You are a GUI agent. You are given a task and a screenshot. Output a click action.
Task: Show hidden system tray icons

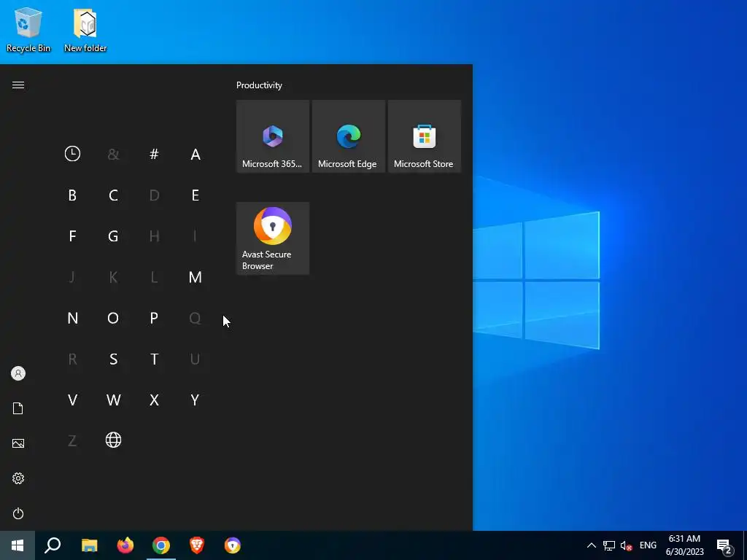tap(591, 545)
